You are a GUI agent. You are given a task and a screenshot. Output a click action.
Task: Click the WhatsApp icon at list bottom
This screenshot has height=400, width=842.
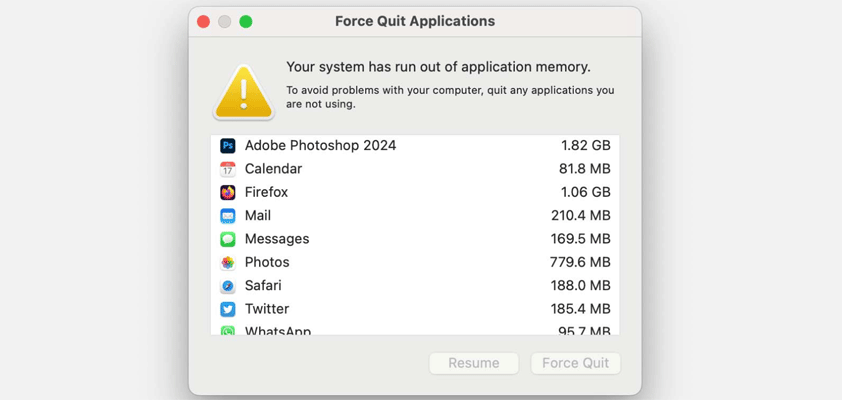tap(228, 330)
